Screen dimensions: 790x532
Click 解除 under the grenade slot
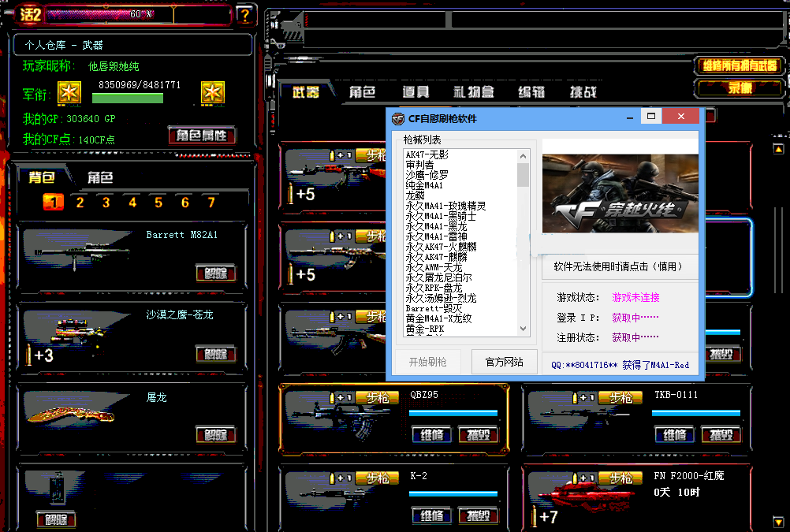[x=56, y=519]
